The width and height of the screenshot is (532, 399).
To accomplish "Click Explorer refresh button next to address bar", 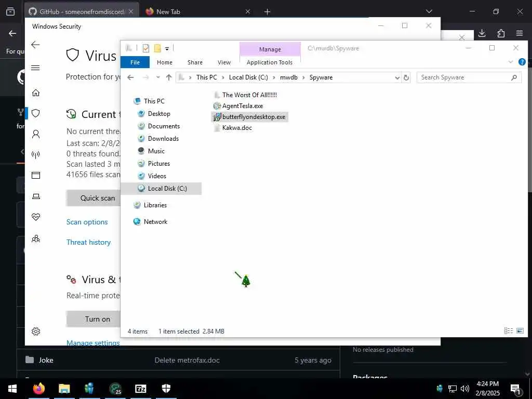I will point(406,78).
